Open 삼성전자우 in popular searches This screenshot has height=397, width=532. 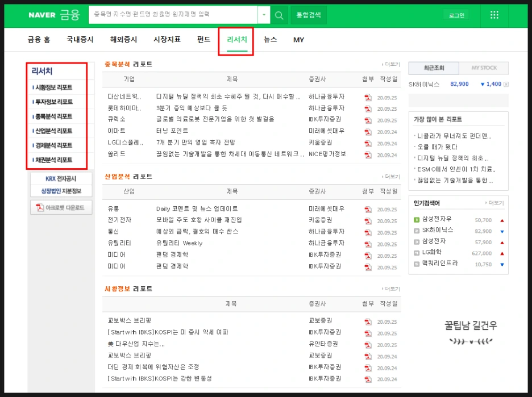[x=437, y=219]
